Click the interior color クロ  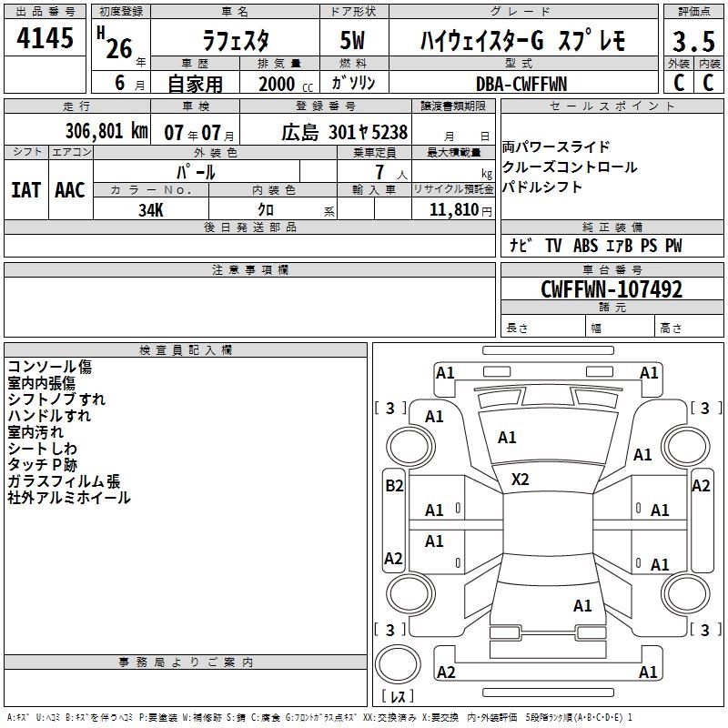coord(266,209)
